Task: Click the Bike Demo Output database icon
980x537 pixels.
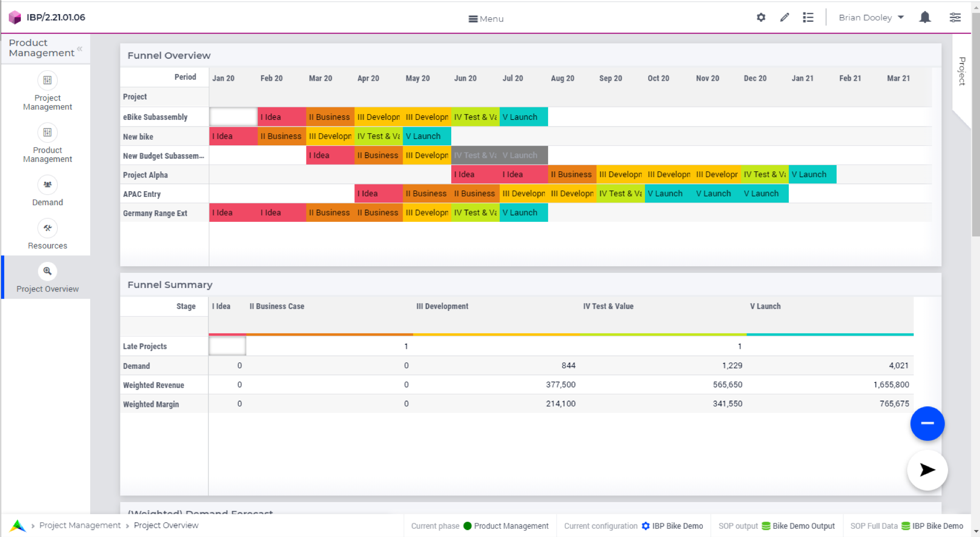Action: (x=766, y=526)
